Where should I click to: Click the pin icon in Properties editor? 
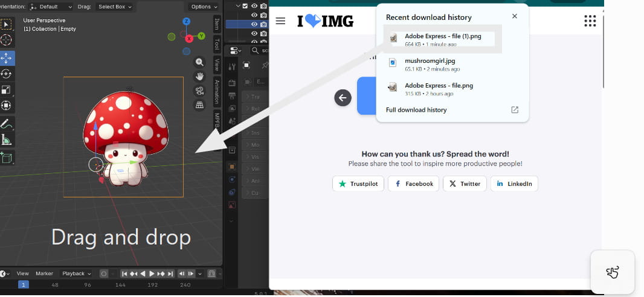click(x=265, y=65)
